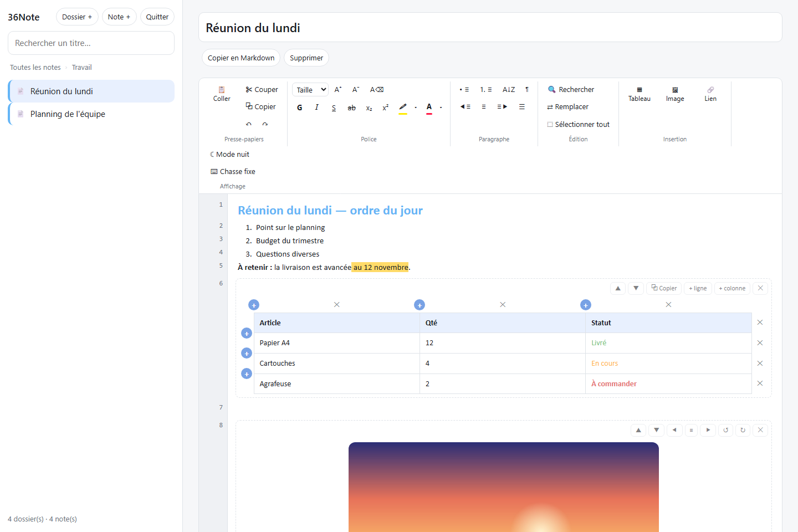The image size is (798, 532).
Task: Click the Coller (paste) icon
Action: click(222, 94)
